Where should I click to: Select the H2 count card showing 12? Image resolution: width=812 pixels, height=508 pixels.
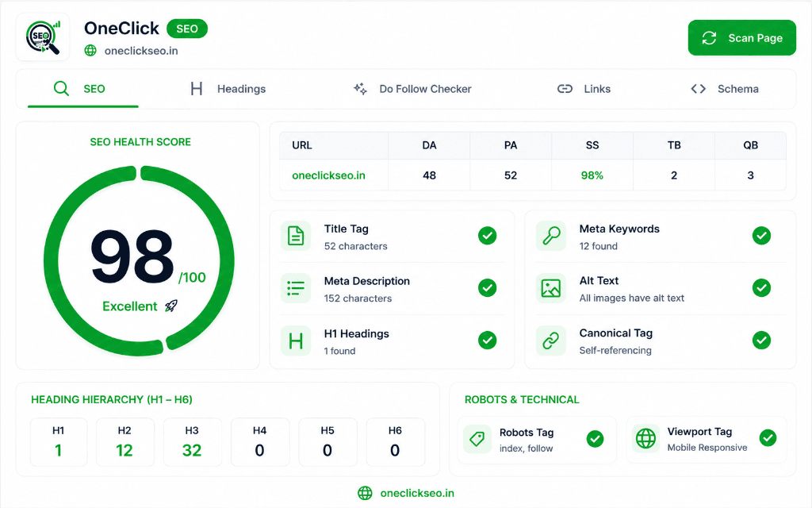tap(124, 442)
